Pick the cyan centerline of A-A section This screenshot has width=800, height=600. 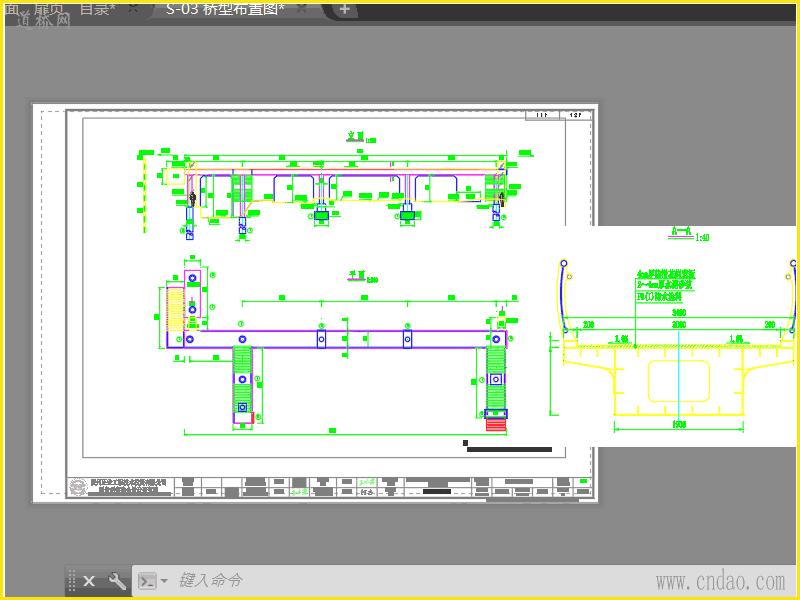pos(679,375)
